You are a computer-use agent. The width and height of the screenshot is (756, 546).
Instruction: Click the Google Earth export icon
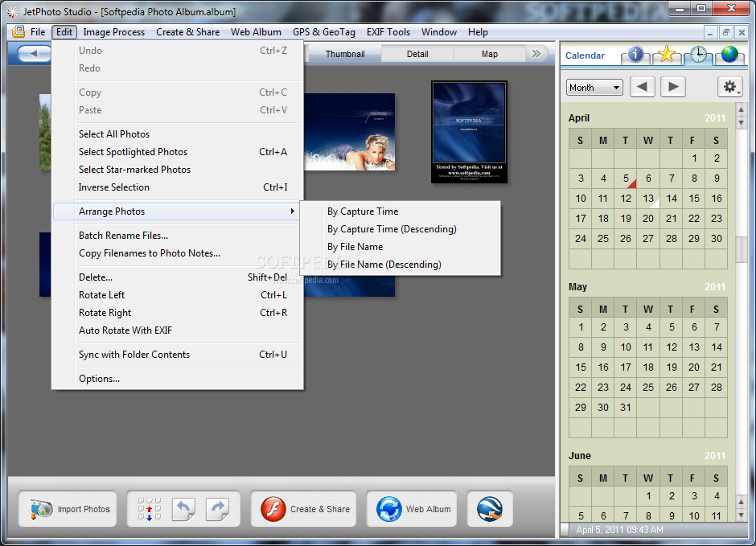(490, 509)
